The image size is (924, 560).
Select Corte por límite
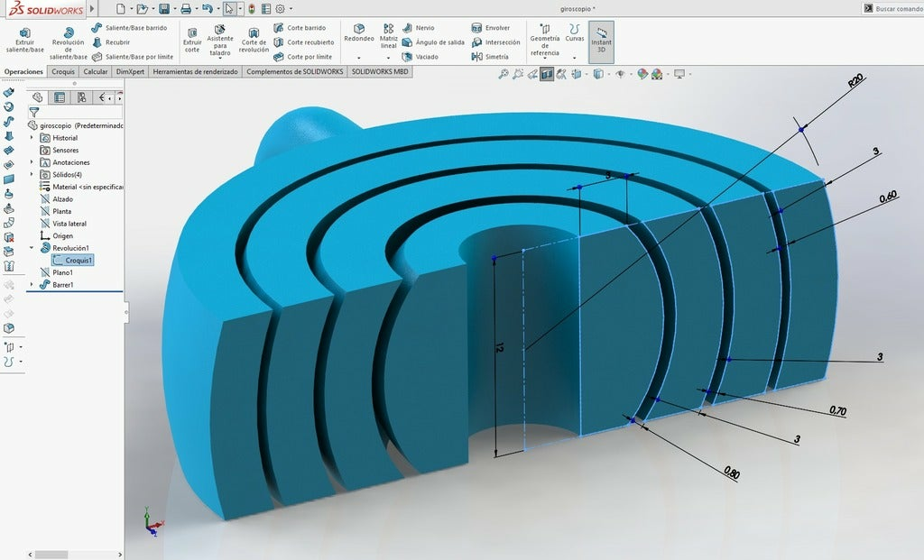click(x=303, y=57)
